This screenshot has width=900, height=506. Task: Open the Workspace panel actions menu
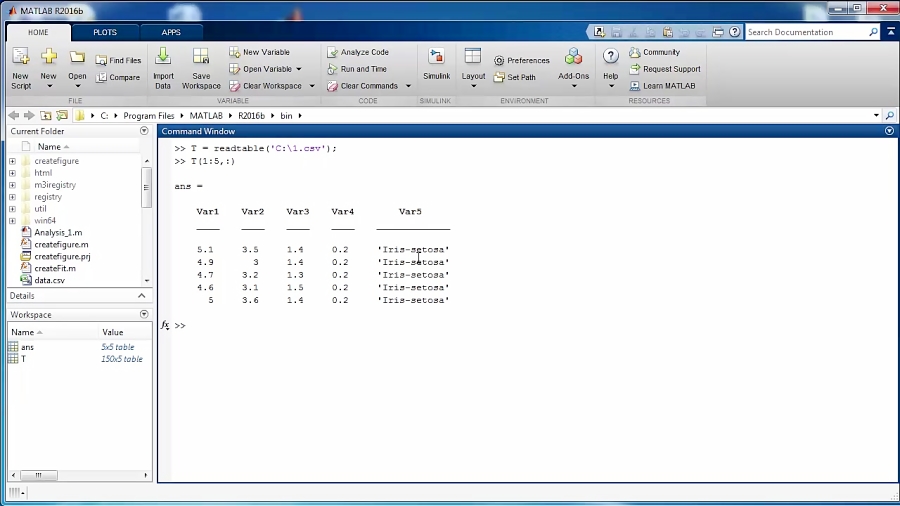144,314
